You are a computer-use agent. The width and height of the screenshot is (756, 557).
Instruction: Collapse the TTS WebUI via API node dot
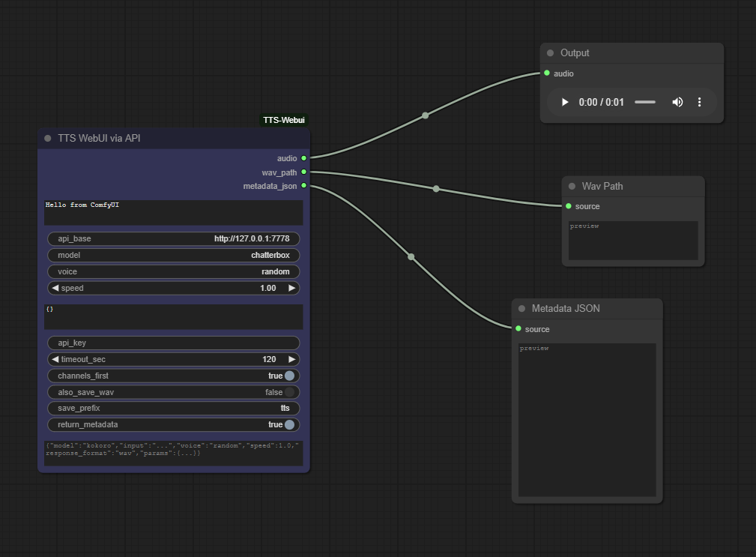point(48,139)
